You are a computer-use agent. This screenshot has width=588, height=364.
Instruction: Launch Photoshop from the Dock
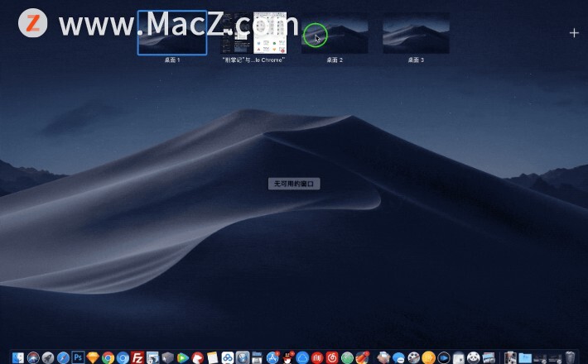coord(78,357)
